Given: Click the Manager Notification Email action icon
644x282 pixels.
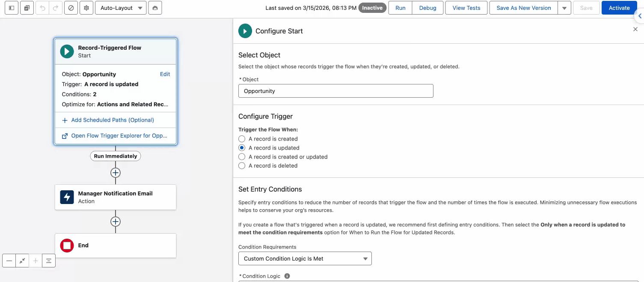Looking at the screenshot, I should click(x=67, y=197).
